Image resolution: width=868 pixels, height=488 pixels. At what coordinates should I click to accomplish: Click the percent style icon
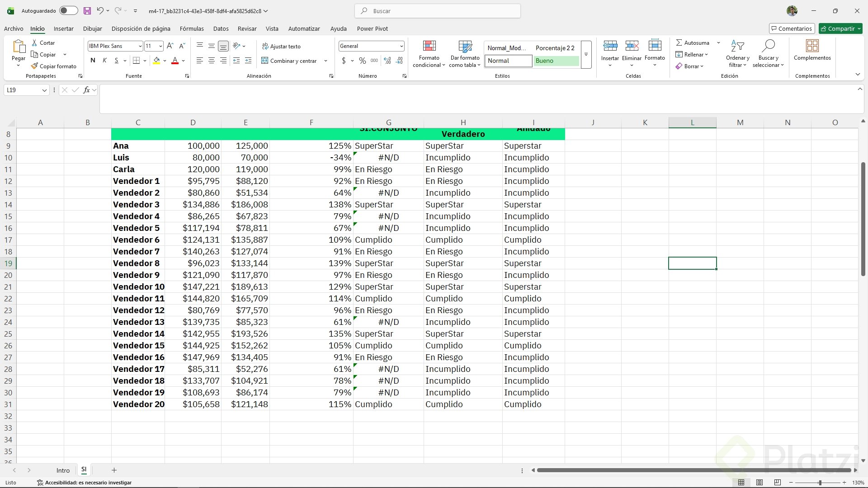362,61
